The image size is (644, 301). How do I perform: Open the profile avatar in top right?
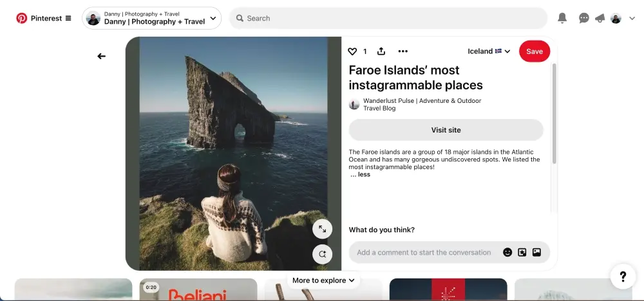pos(616,18)
